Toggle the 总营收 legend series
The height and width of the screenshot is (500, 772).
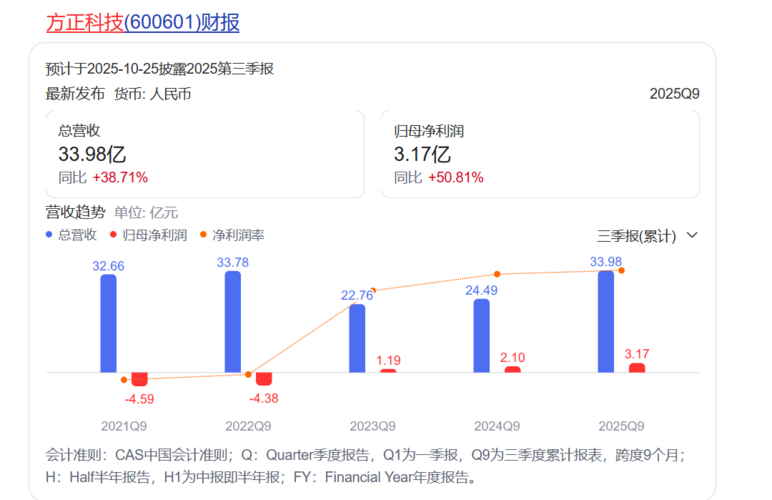click(71, 235)
